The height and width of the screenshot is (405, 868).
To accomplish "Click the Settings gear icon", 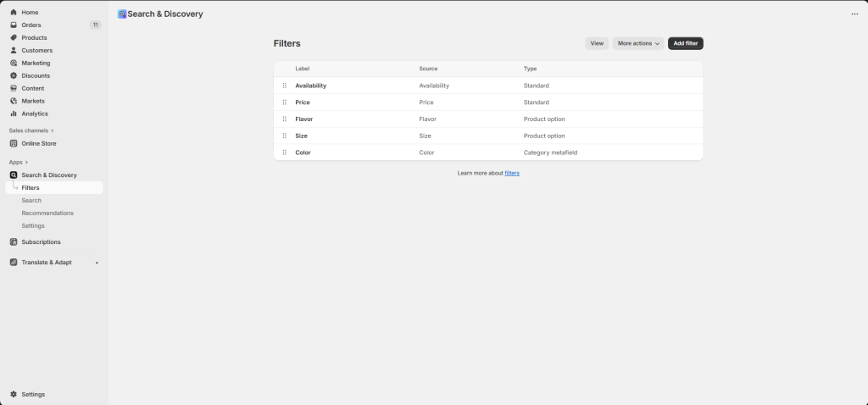I will tap(14, 394).
